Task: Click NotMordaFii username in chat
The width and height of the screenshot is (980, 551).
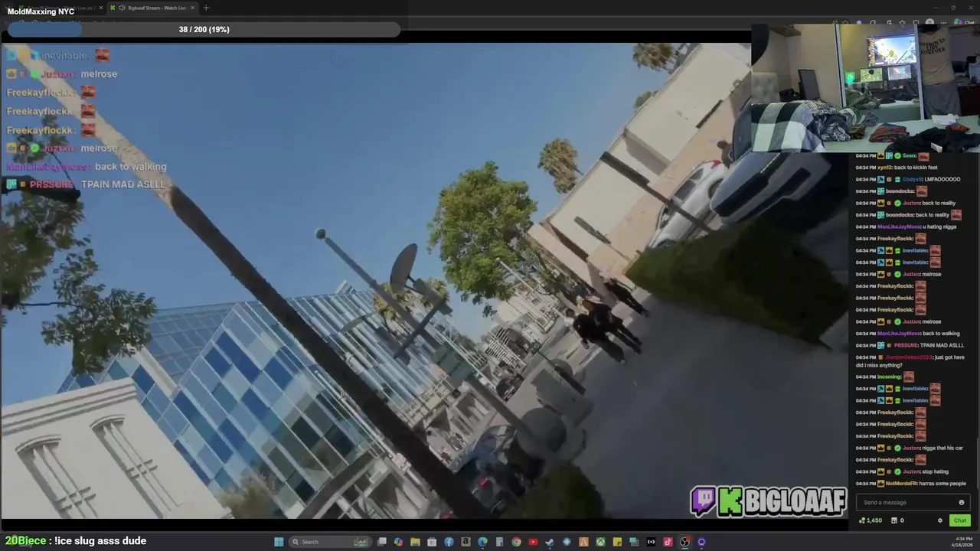Action: click(901, 484)
